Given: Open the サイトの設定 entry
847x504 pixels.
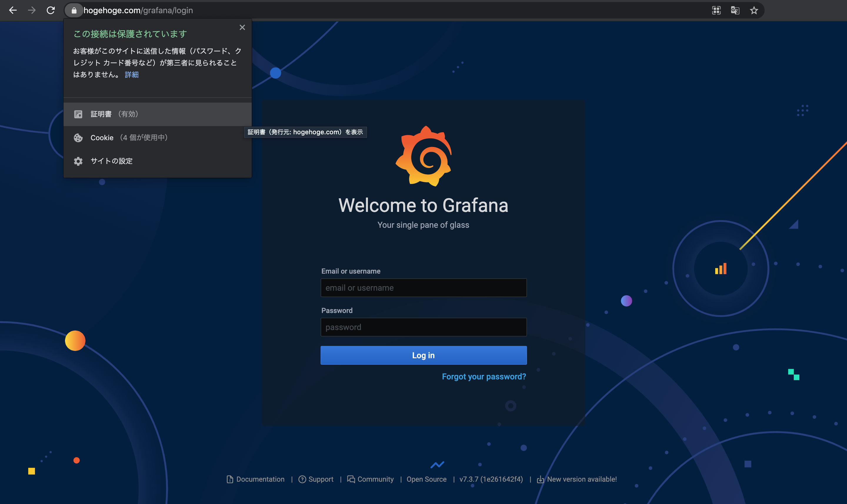Looking at the screenshot, I should (x=157, y=161).
